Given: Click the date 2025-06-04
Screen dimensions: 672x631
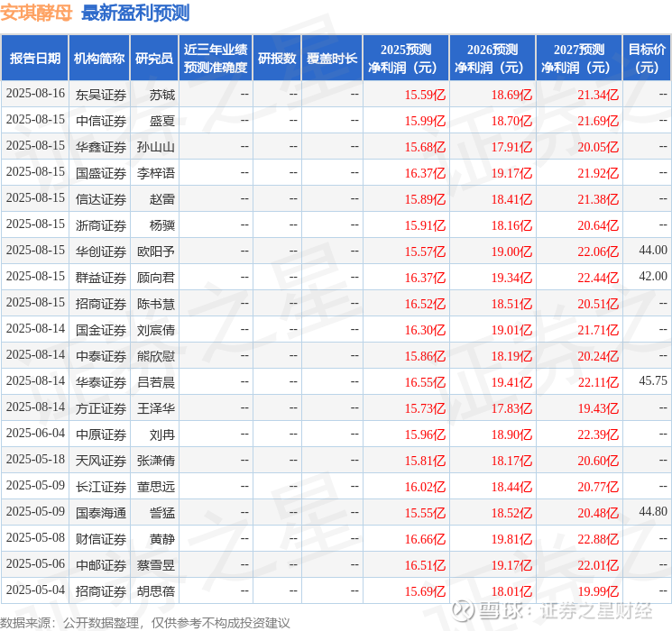Looking at the screenshot, I should tap(35, 433).
